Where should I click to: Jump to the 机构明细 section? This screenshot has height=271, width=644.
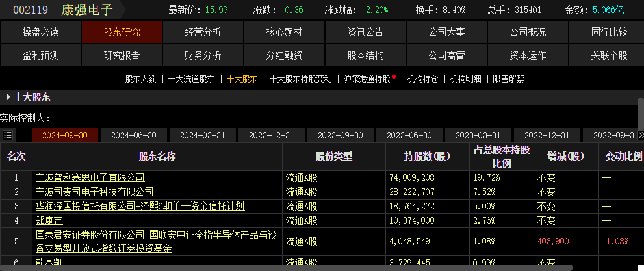click(465, 79)
